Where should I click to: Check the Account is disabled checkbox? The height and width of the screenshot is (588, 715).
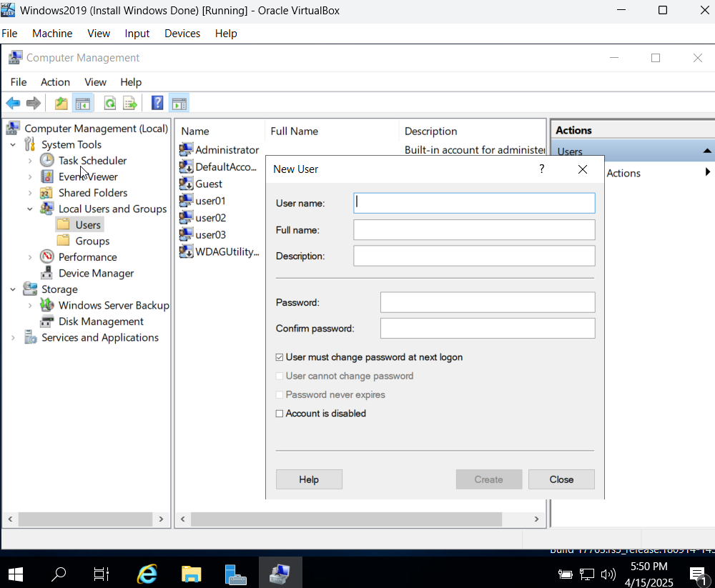pos(280,414)
